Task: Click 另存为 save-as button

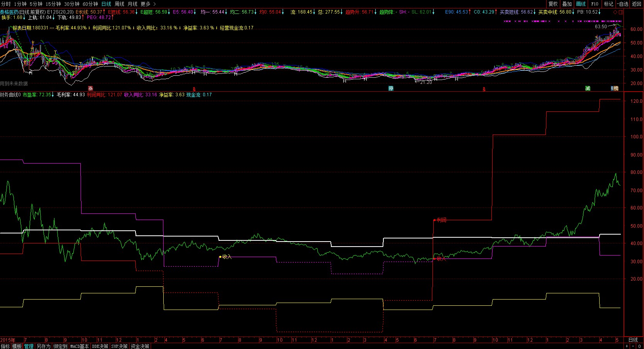Action: (x=44, y=346)
